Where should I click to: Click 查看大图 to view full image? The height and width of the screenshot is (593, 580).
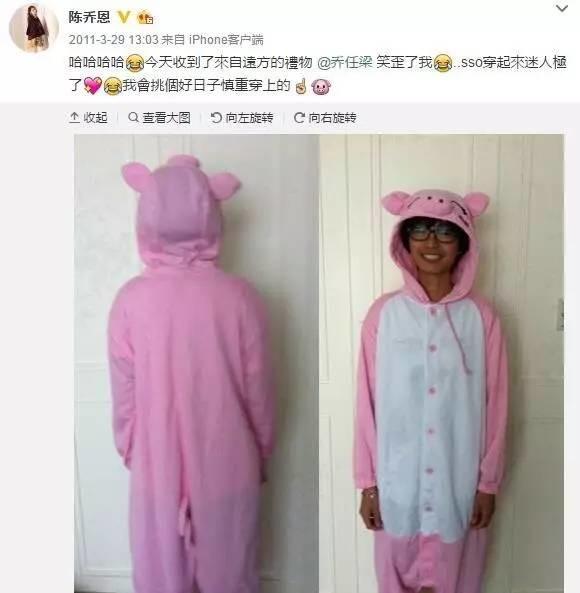[159, 118]
